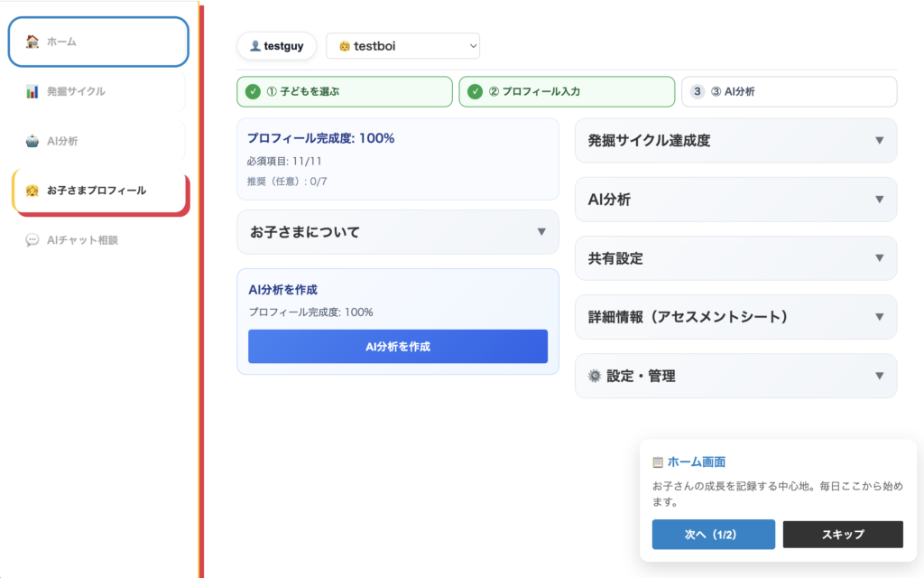Select お子さまプロフィール in the sidebar menu
Viewport: 924px width, 578px height.
point(98,191)
